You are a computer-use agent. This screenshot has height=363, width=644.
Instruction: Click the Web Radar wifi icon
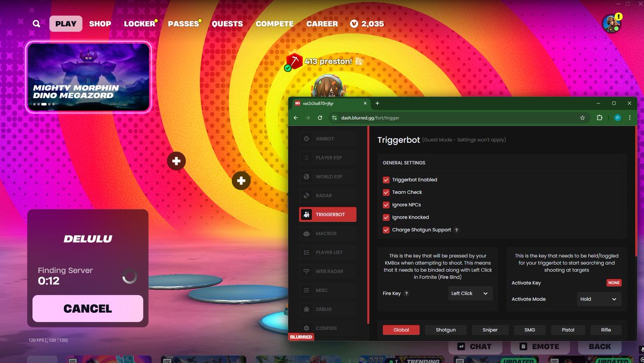306,271
